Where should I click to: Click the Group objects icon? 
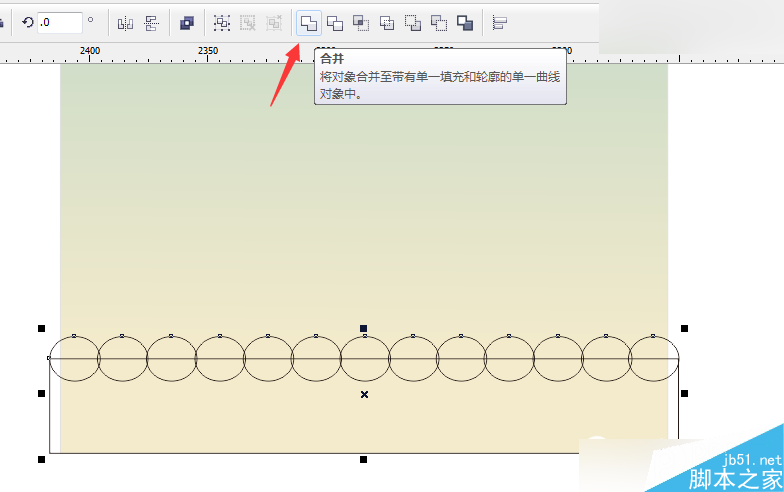click(x=222, y=23)
